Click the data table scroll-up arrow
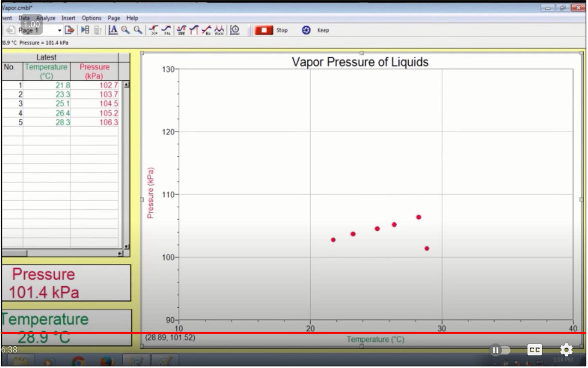The width and height of the screenshot is (588, 368). click(127, 85)
